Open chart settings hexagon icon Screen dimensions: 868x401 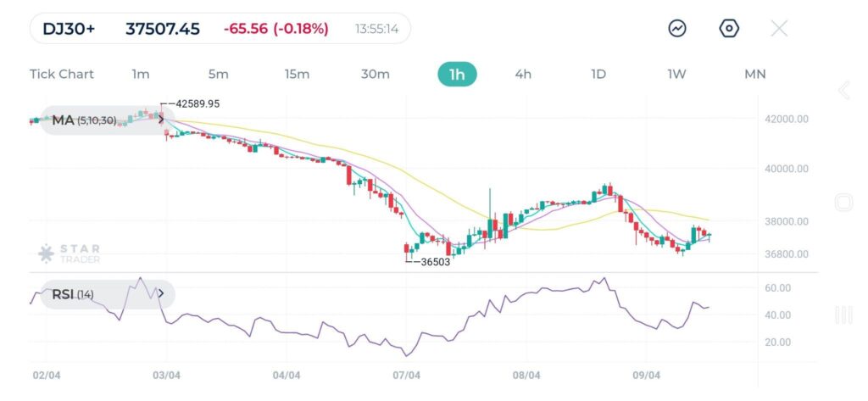coord(729,28)
